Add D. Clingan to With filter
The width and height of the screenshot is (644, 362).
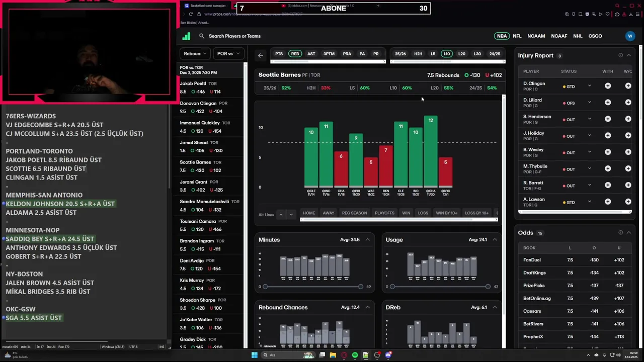[608, 86]
